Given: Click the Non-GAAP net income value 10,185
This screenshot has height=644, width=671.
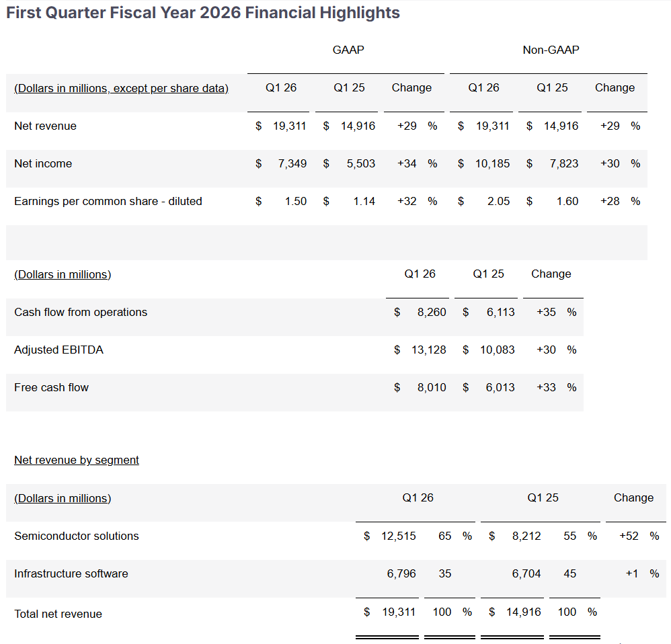Looking at the screenshot, I should pyautogui.click(x=493, y=163).
